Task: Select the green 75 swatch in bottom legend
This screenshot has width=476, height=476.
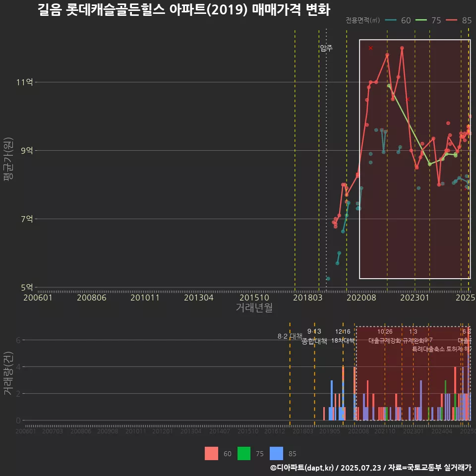Action: [x=244, y=454]
